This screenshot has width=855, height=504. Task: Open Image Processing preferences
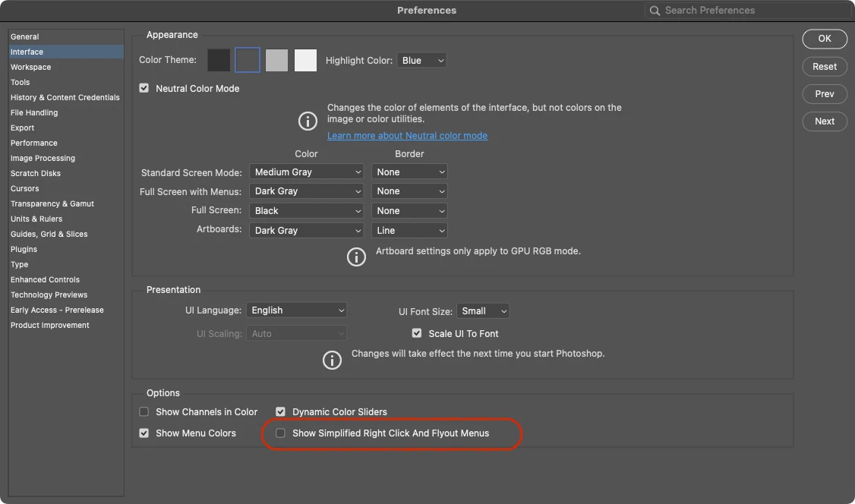pyautogui.click(x=66, y=159)
